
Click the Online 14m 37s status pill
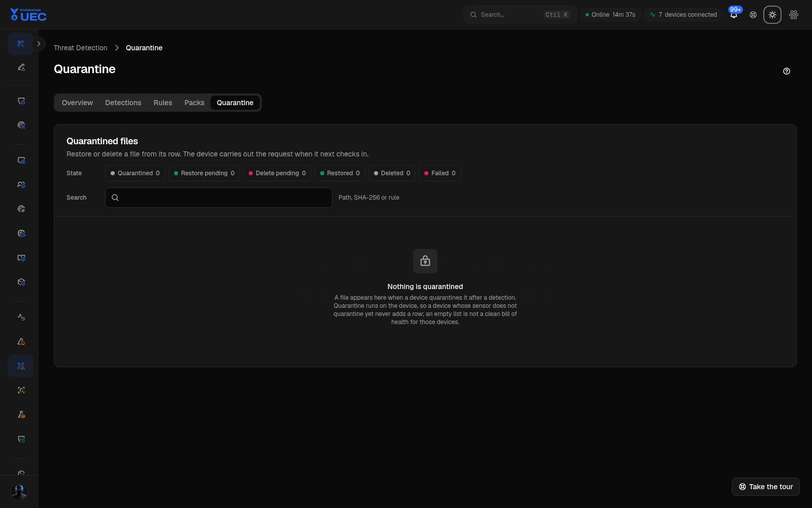point(610,15)
